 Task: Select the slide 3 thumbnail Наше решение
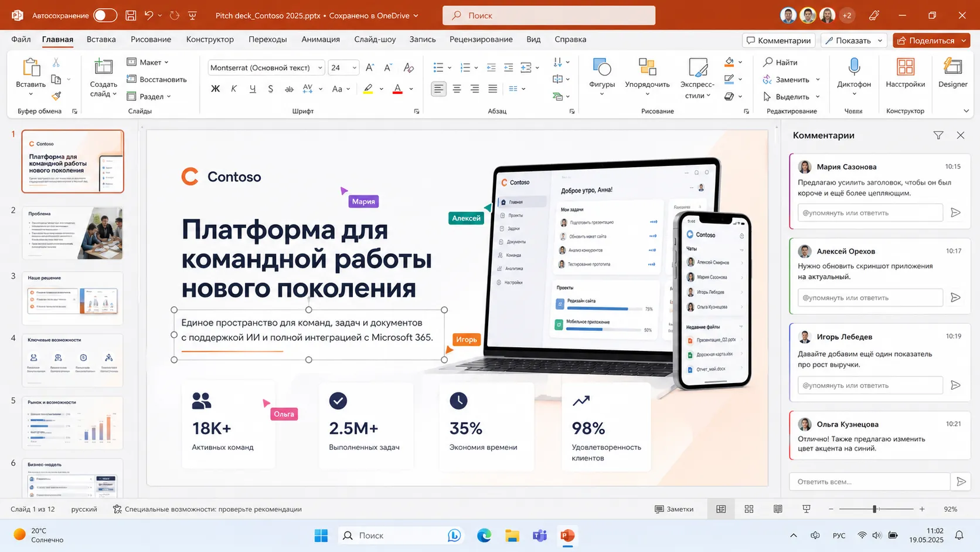(73, 297)
